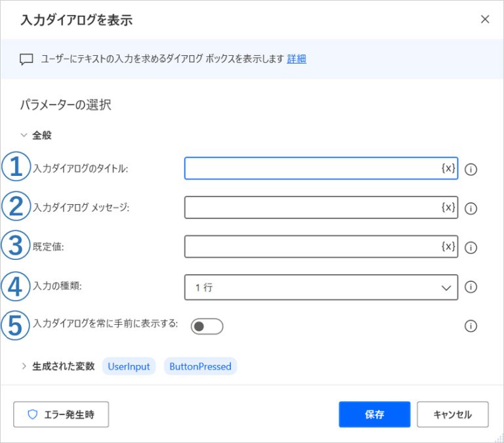Click info icon beside 既定値 field
The width and height of the screenshot is (504, 443).
471,248
